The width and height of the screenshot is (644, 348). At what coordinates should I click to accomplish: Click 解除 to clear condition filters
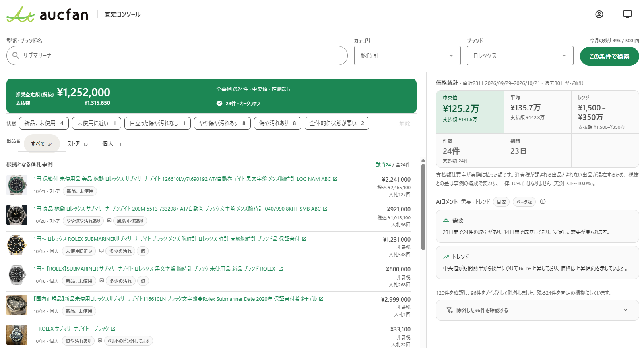[x=404, y=124]
